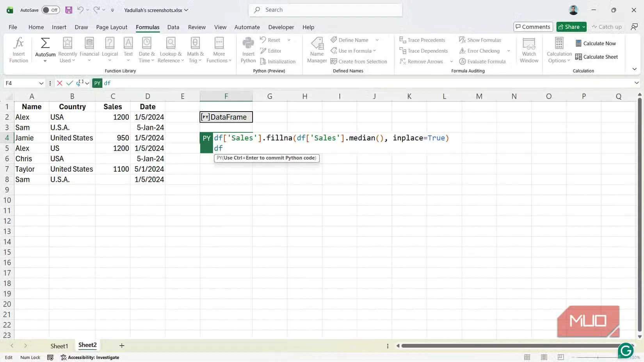This screenshot has height=362, width=644.
Task: Switch to Page Layout view in status bar
Action: pos(544,357)
